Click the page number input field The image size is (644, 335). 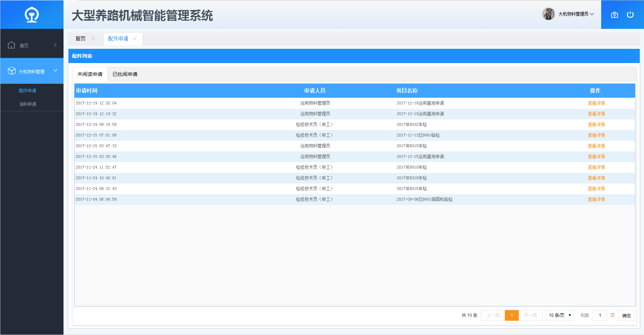599,315
